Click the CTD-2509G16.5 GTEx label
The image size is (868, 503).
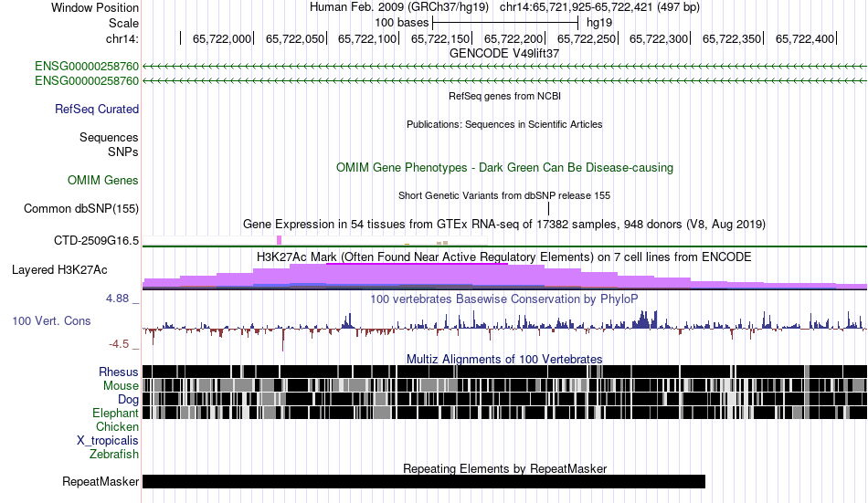coord(96,241)
